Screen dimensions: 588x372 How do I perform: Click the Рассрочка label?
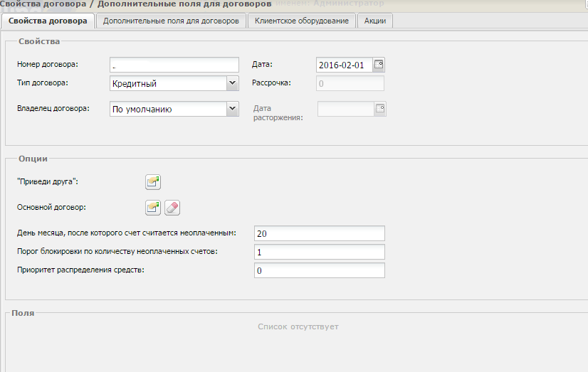[x=271, y=83]
